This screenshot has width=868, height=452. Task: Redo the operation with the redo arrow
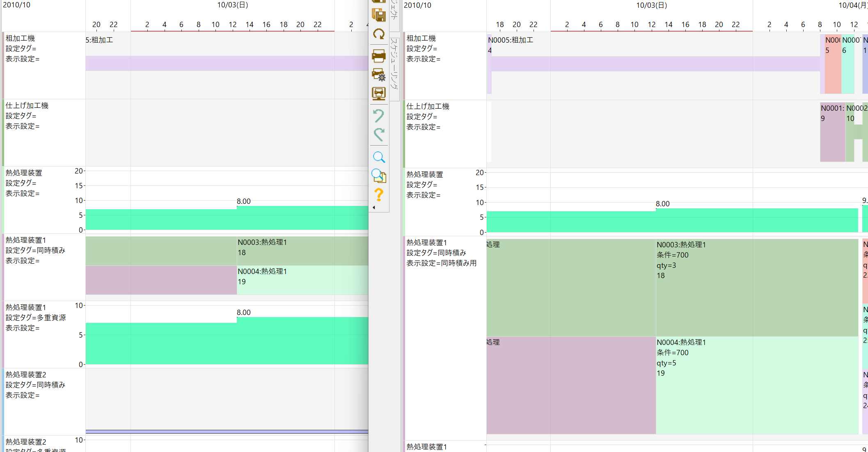click(x=378, y=135)
